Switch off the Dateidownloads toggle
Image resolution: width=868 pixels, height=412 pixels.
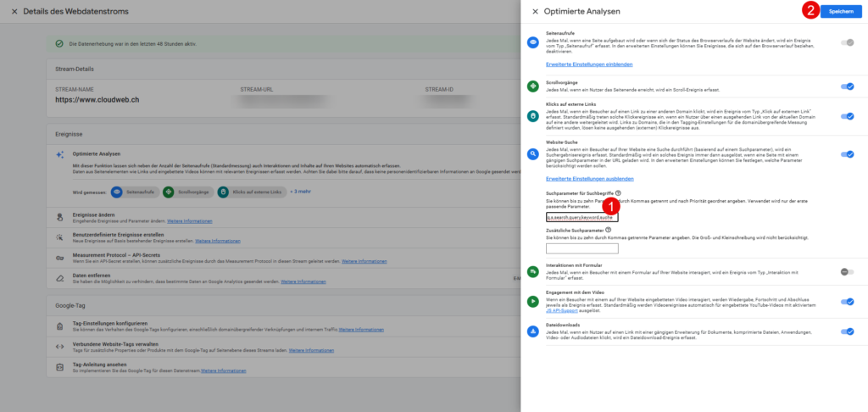(846, 331)
